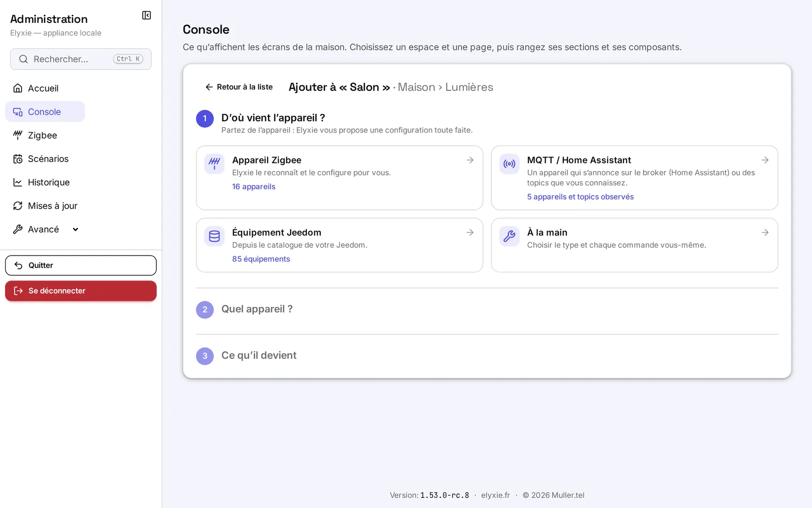The image size is (812, 508).
Task: Click 5 appareils et topics observés
Action: 580,197
